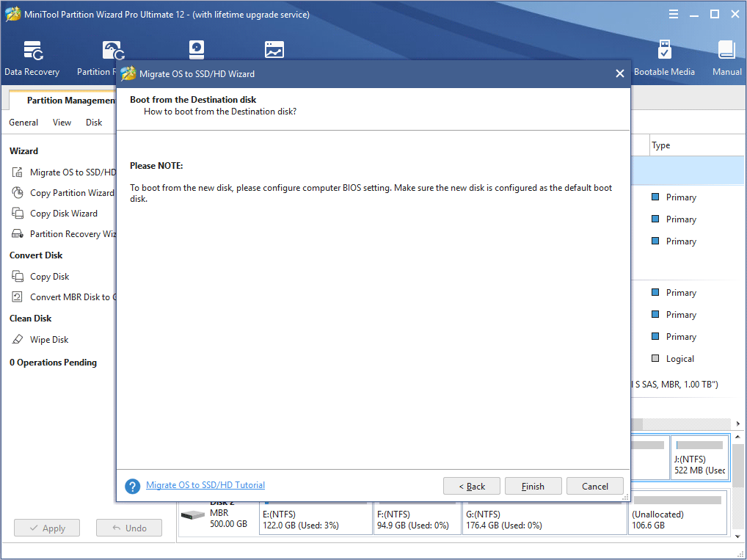
Task: Open Partition Recovery Wizard entry
Action: (72, 234)
